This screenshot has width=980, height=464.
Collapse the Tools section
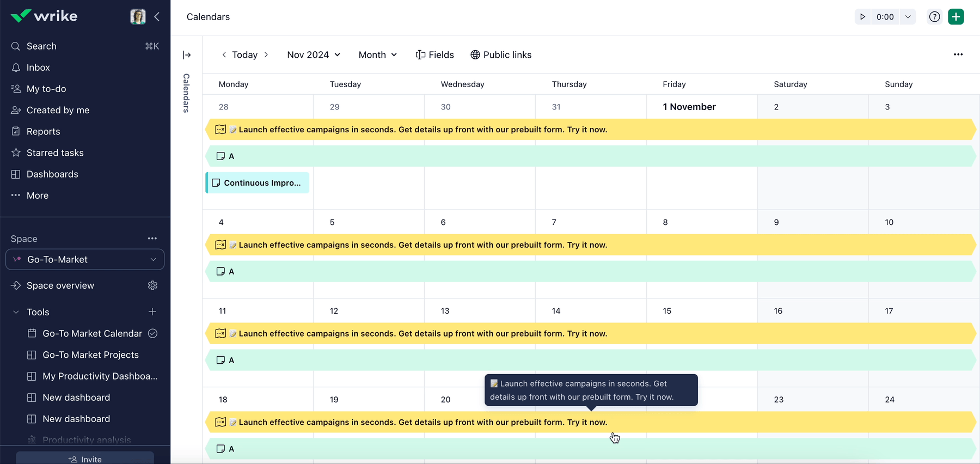click(x=16, y=312)
